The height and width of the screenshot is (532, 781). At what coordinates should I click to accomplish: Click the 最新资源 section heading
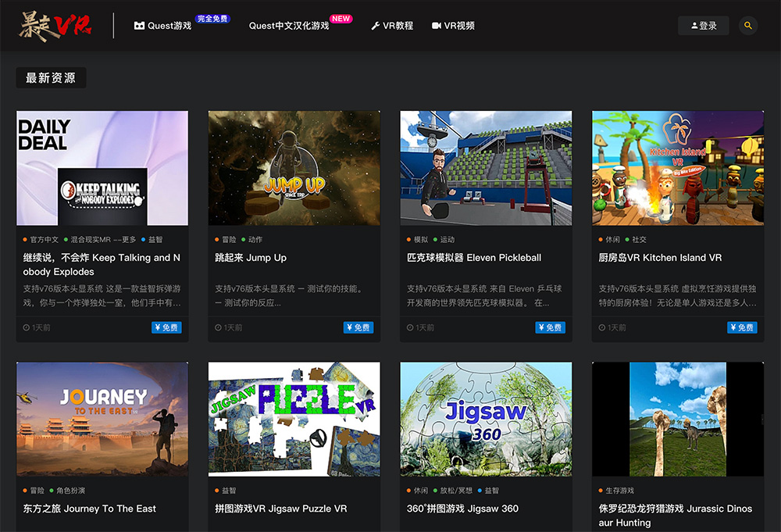point(51,77)
